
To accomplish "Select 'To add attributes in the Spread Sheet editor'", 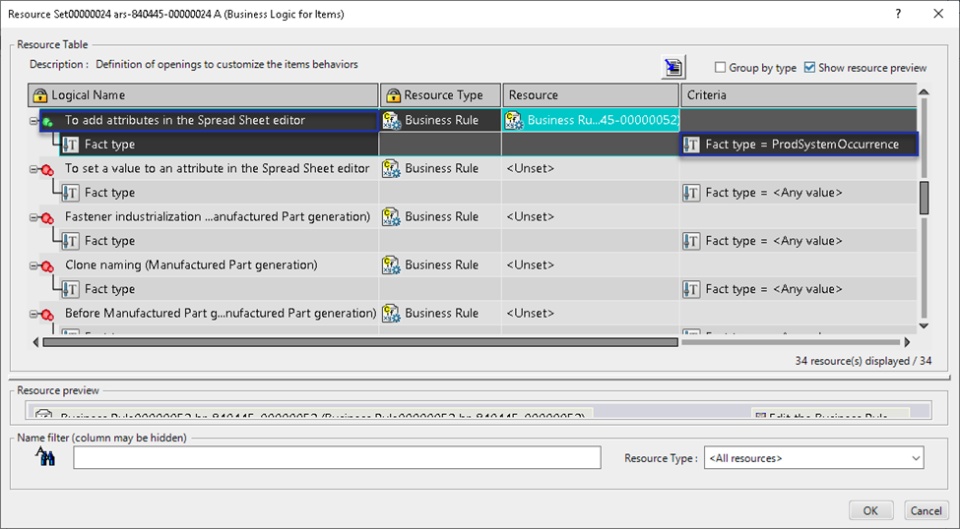I will tap(185, 121).
